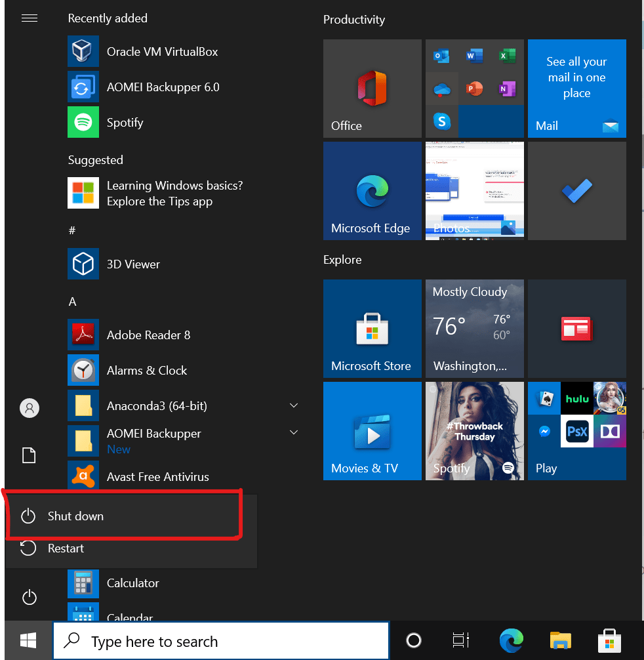This screenshot has width=644, height=660.
Task: Open the Microsoft Store tile
Action: [x=372, y=329]
